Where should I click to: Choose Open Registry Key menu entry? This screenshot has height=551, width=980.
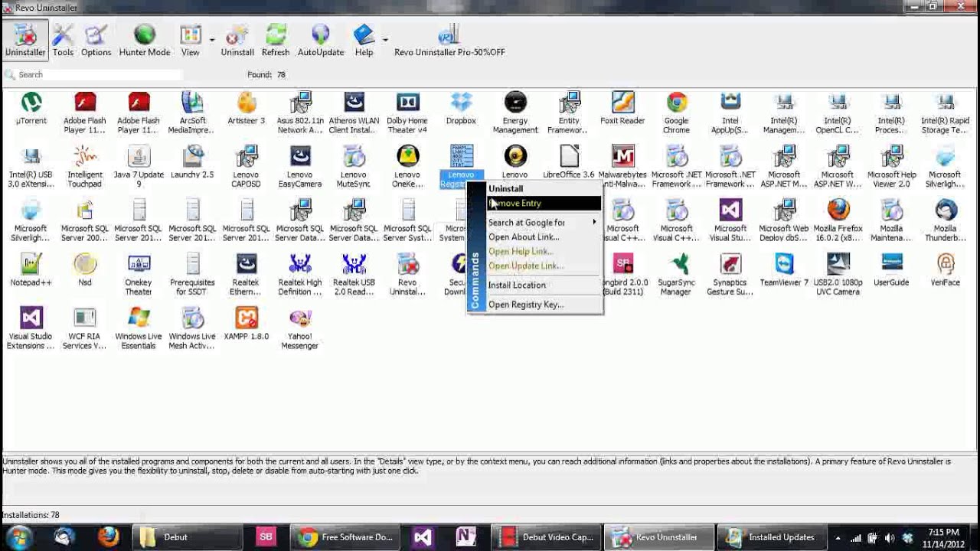point(544,304)
